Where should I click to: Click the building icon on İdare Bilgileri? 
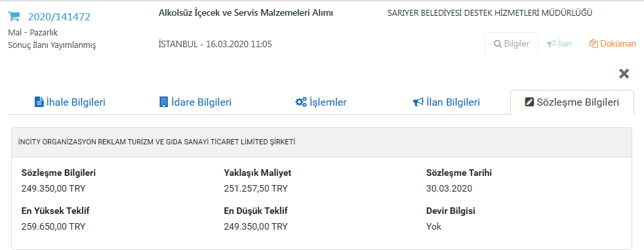(163, 102)
